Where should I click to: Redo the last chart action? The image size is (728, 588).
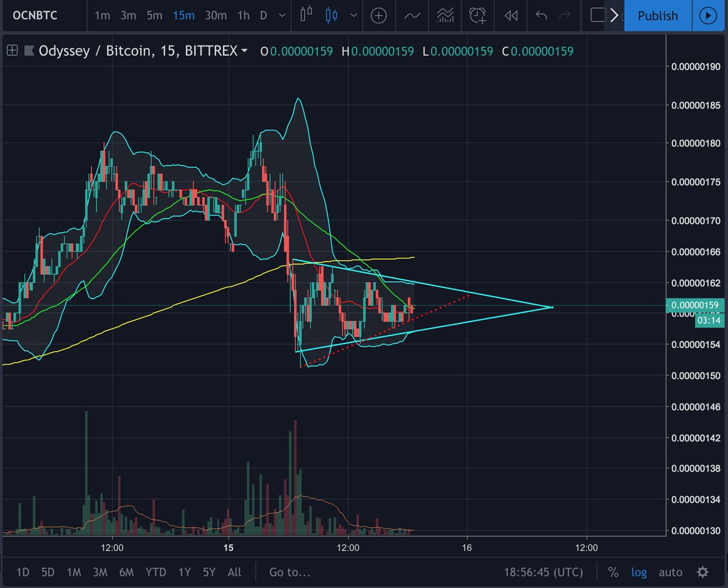pyautogui.click(x=565, y=16)
